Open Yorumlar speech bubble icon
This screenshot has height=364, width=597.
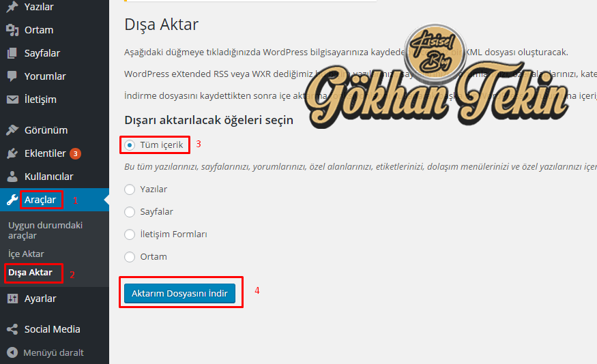point(12,76)
